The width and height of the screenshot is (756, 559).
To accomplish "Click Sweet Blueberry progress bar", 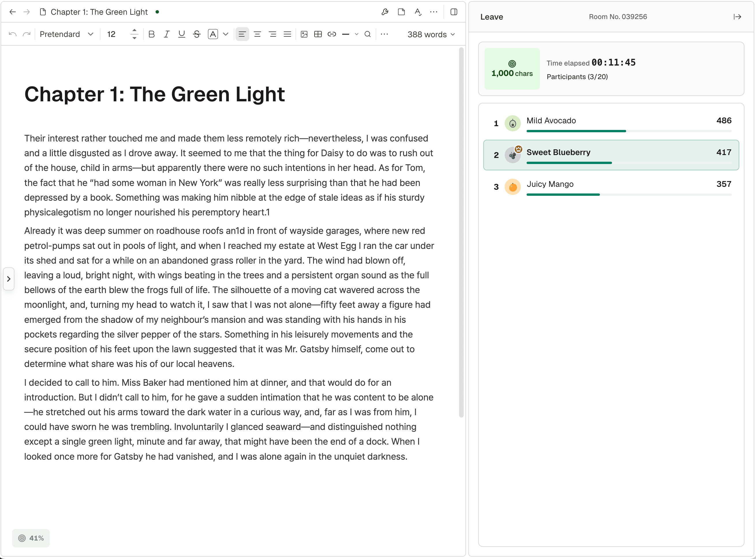I will click(629, 163).
